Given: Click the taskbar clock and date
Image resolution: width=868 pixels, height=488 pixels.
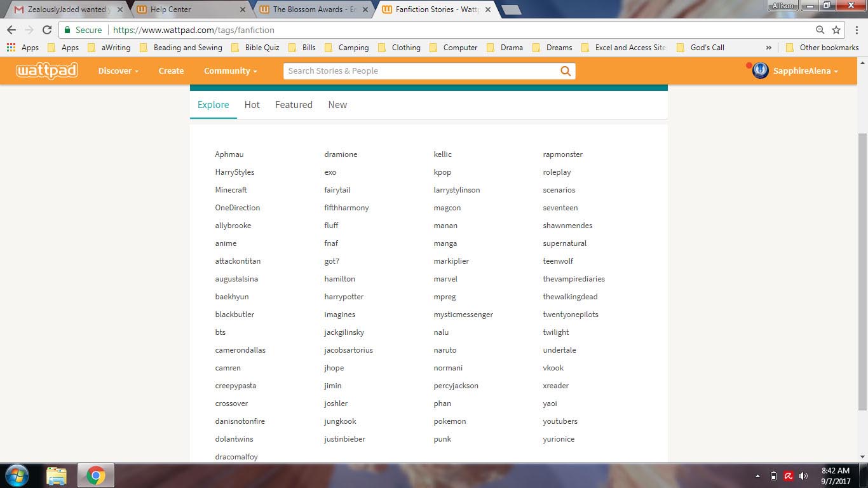Looking at the screenshot, I should pyautogui.click(x=836, y=476).
